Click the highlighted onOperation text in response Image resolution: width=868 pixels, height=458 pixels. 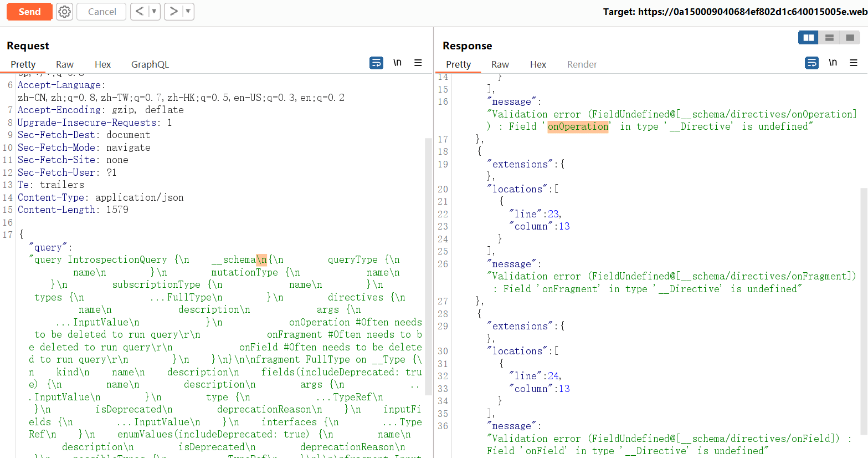(578, 126)
